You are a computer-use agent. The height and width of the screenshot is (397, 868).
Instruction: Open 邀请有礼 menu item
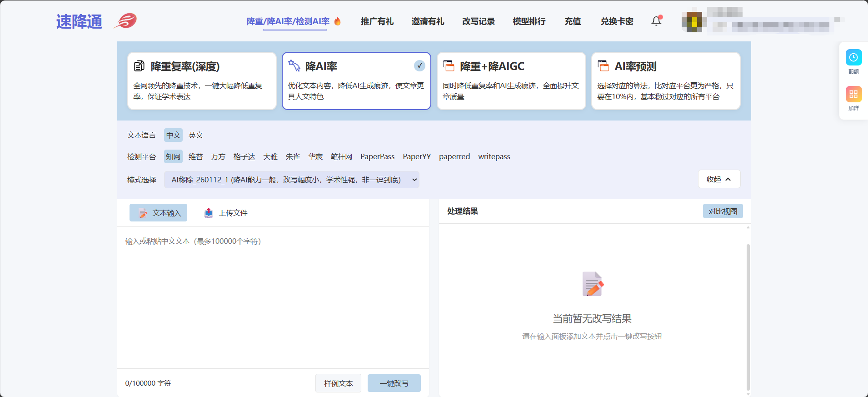428,21
